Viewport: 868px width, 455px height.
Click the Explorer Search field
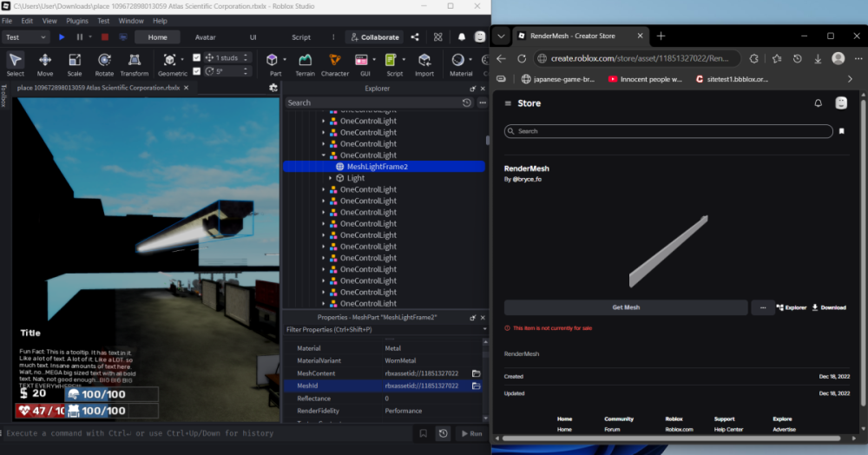click(x=373, y=102)
